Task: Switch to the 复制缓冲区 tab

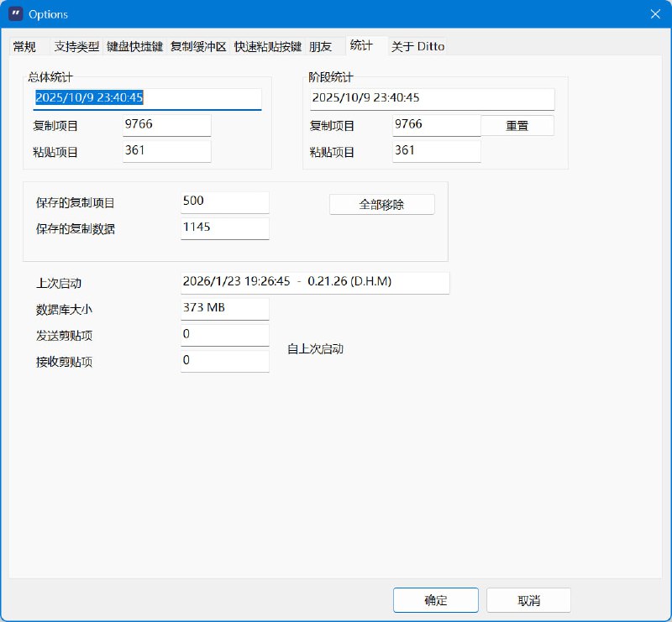Action: coord(193,46)
